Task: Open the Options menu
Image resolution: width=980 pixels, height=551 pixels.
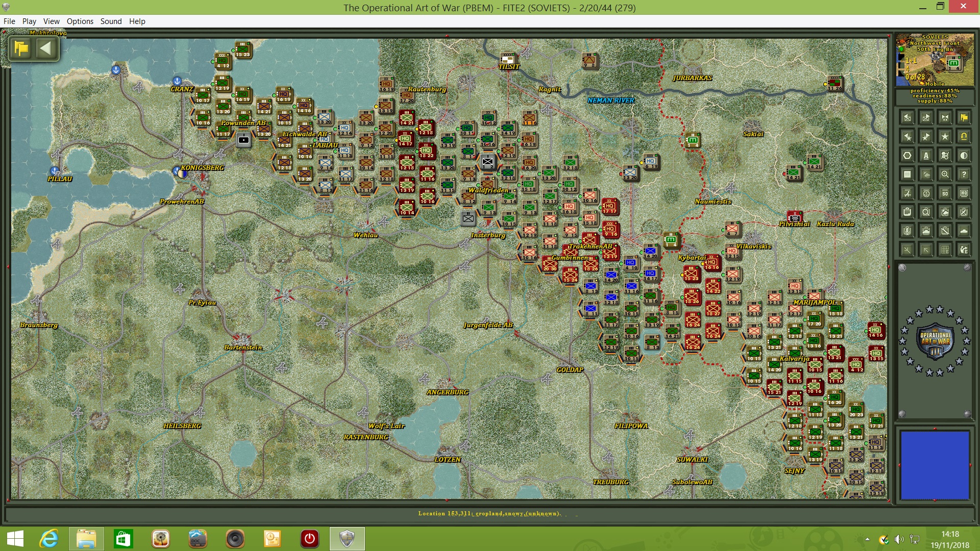Action: [80, 21]
